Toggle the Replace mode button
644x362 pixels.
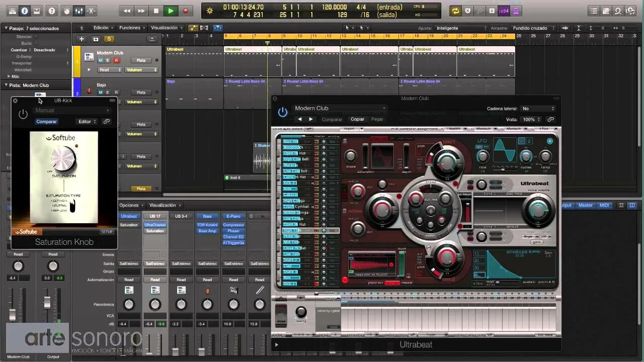pyautogui.click(x=467, y=11)
